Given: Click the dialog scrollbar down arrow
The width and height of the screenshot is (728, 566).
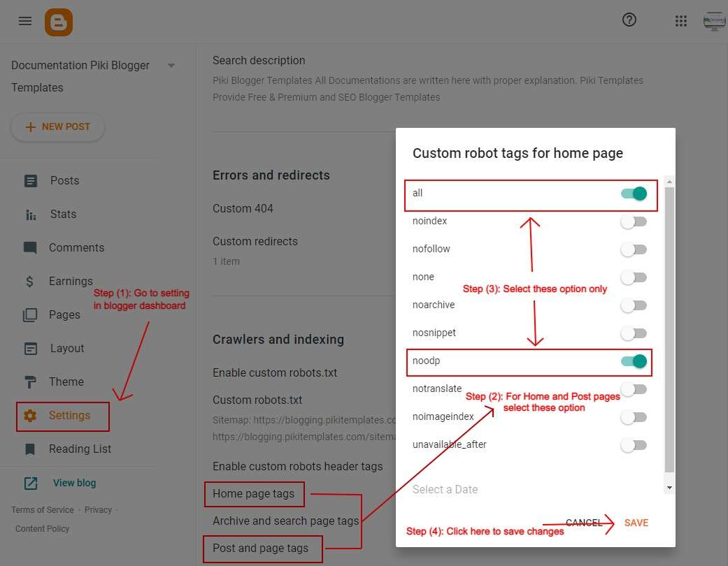Looking at the screenshot, I should tap(669, 488).
